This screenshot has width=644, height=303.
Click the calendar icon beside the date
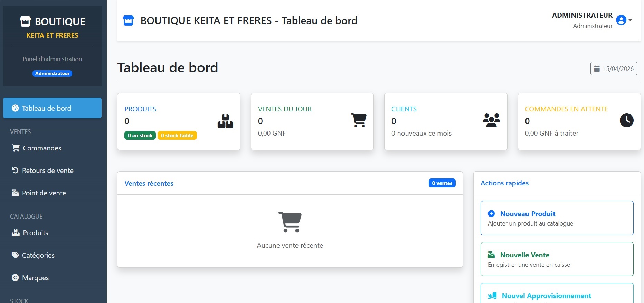coord(597,68)
